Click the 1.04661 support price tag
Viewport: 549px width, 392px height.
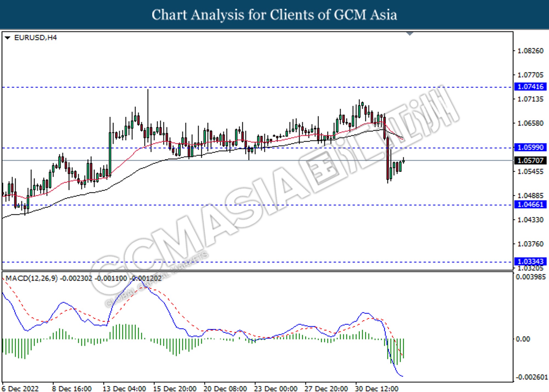point(530,205)
